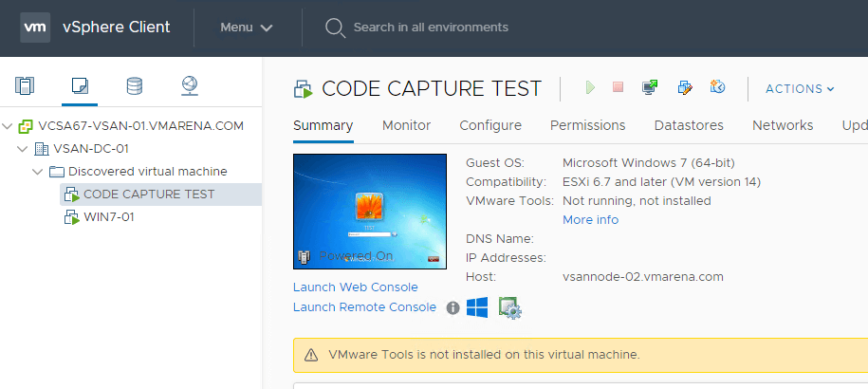
Task: Click the Launch Remote Console link
Action: pyautogui.click(x=364, y=307)
